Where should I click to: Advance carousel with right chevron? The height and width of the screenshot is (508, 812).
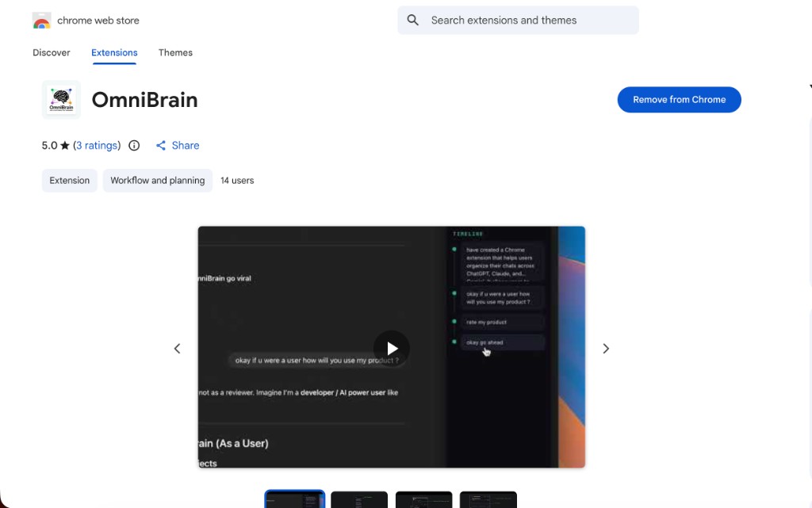[x=606, y=348]
